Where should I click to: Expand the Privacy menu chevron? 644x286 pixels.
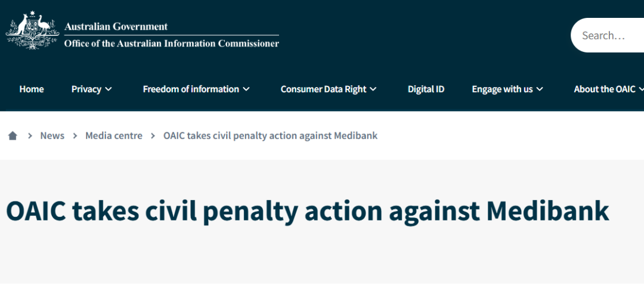click(x=109, y=89)
